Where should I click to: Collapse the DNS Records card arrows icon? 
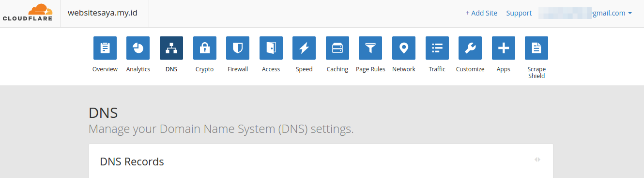(x=537, y=159)
